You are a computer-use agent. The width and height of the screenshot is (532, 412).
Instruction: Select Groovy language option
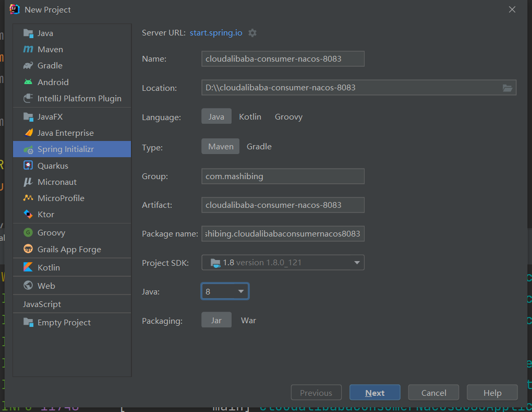(x=288, y=116)
